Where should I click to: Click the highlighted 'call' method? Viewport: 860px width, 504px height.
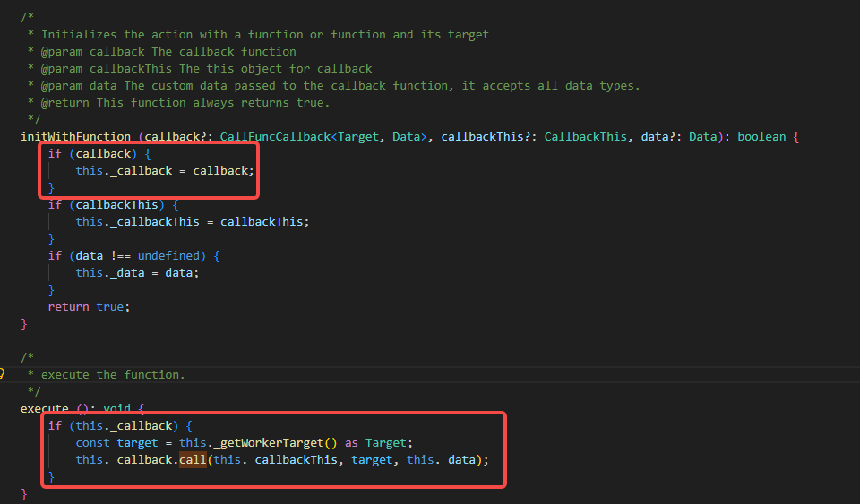(193, 459)
